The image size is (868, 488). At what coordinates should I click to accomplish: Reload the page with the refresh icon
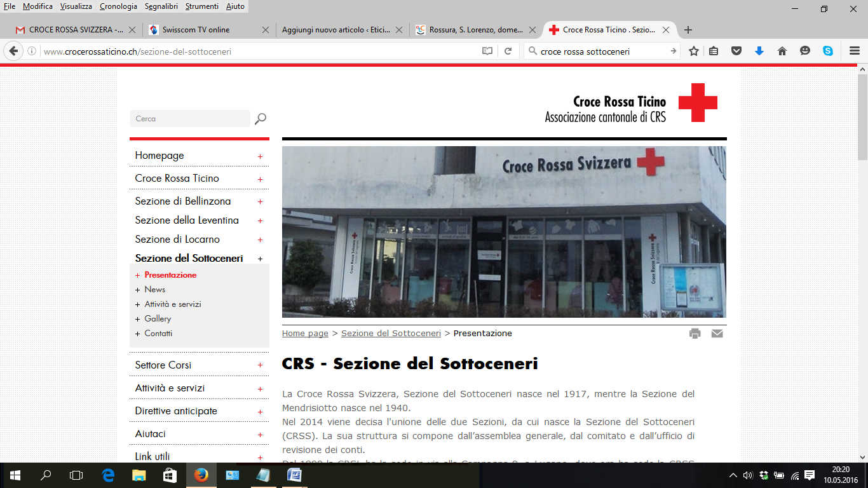coord(508,51)
